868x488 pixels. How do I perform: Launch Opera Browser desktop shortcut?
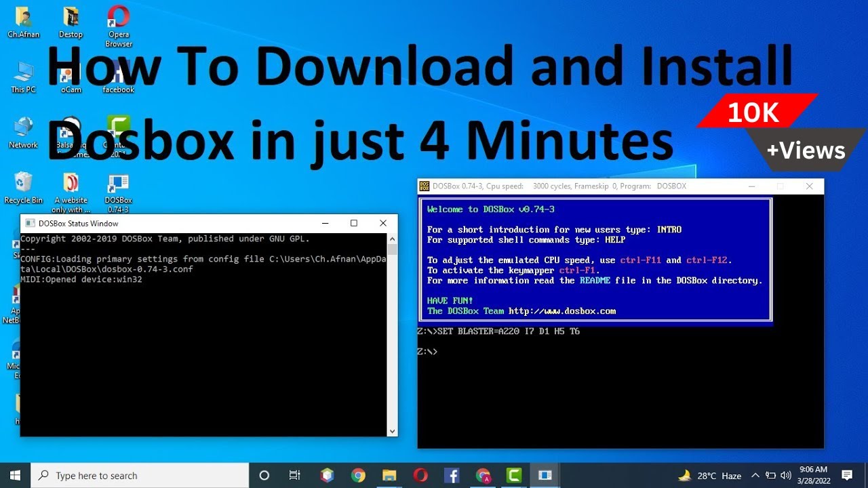119,26
